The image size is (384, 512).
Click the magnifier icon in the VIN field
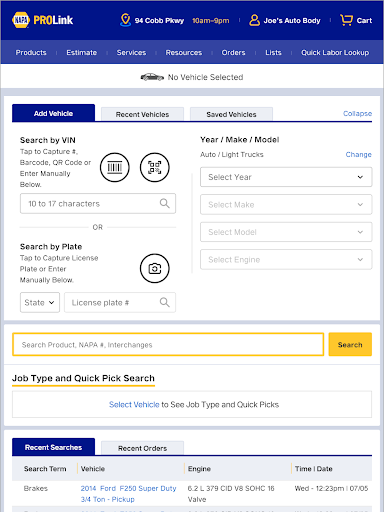point(165,203)
